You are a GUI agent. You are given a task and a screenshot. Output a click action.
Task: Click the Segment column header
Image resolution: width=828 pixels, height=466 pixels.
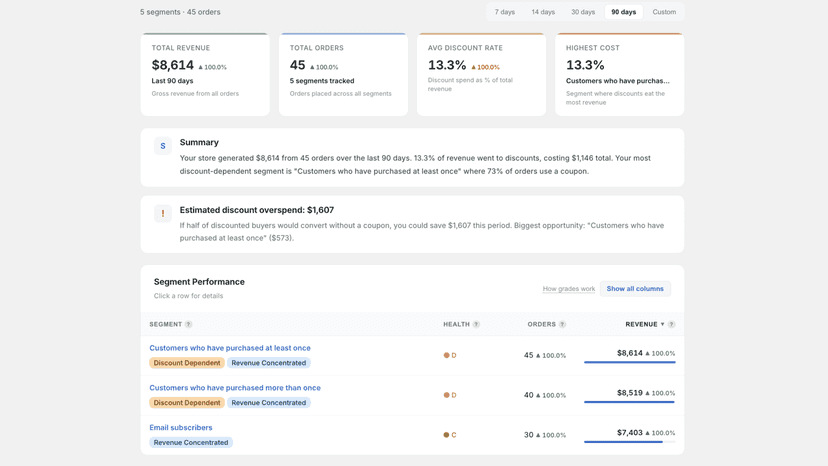165,324
